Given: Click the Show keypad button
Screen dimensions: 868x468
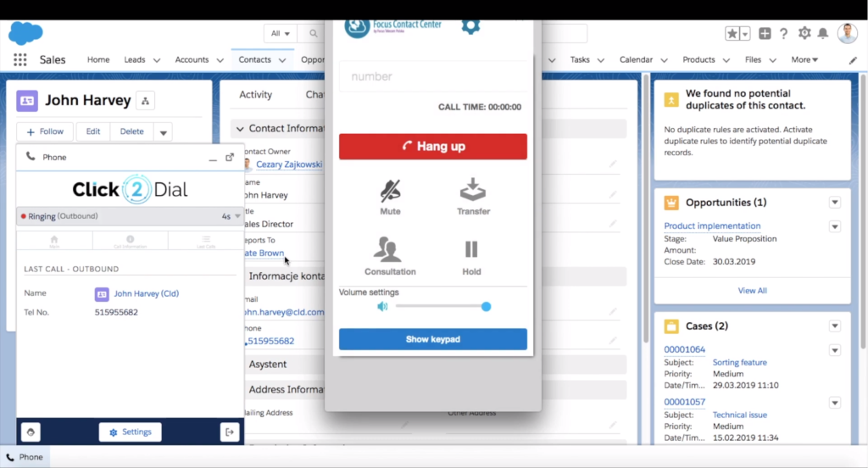Looking at the screenshot, I should tap(432, 339).
